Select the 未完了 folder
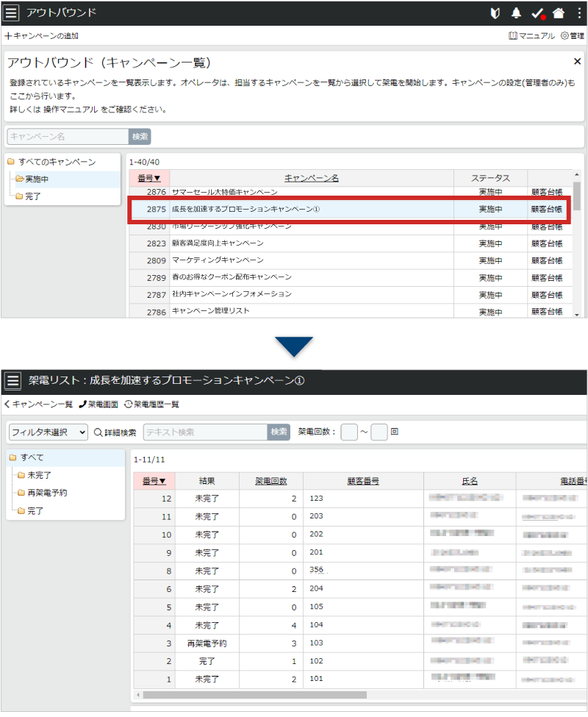The width and height of the screenshot is (588, 717). pyautogui.click(x=35, y=475)
